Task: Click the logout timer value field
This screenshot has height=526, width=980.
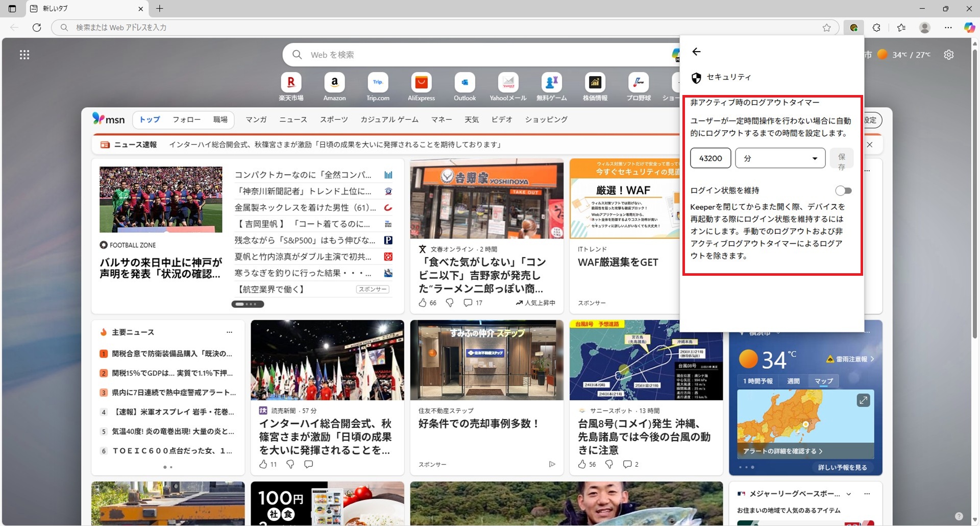Action: tap(710, 158)
